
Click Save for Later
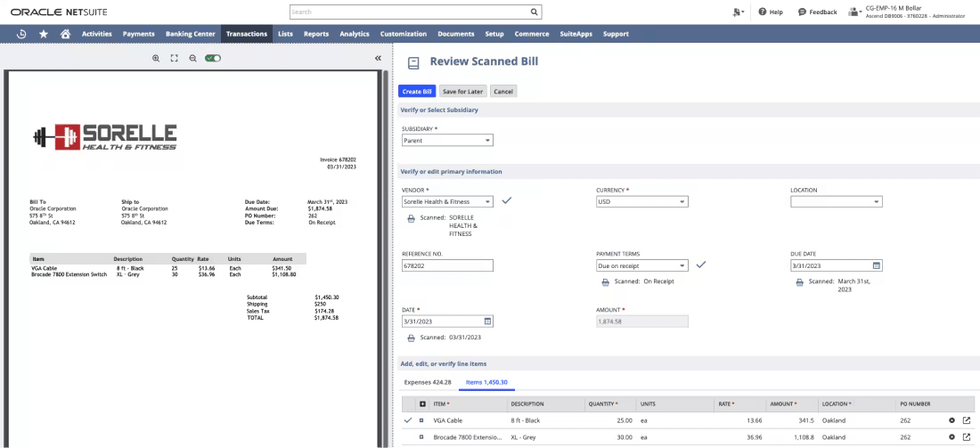(462, 91)
